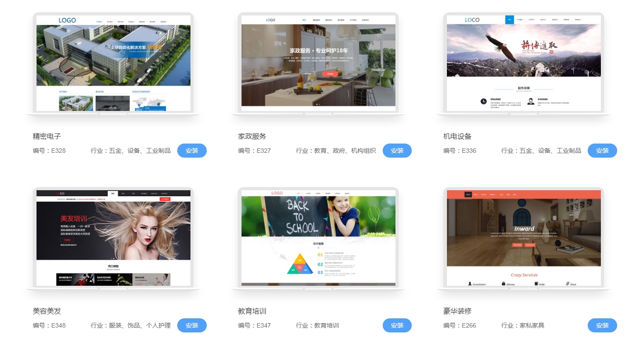Open the Inward interior design thumbnail
Image resolution: width=644 pixels, height=354 pixels.
pos(523,238)
